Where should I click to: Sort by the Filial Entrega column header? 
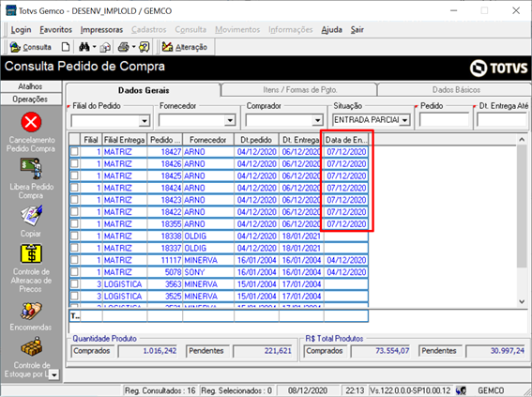pyautogui.click(x=125, y=140)
